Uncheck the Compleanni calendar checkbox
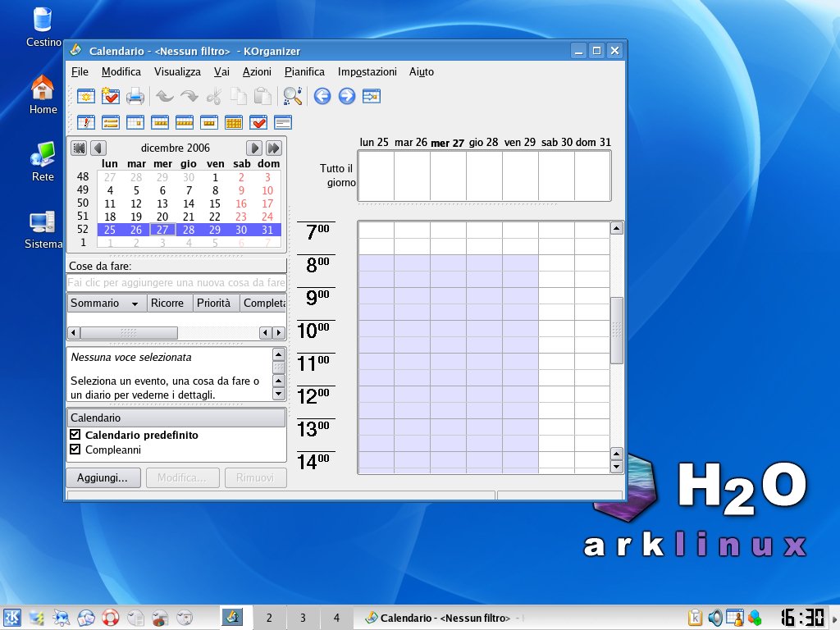Viewport: 840px width, 630px height. coord(75,449)
